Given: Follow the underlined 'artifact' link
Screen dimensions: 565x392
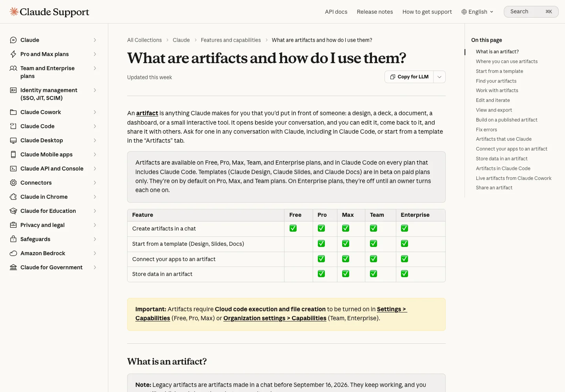Looking at the screenshot, I should pos(147,113).
